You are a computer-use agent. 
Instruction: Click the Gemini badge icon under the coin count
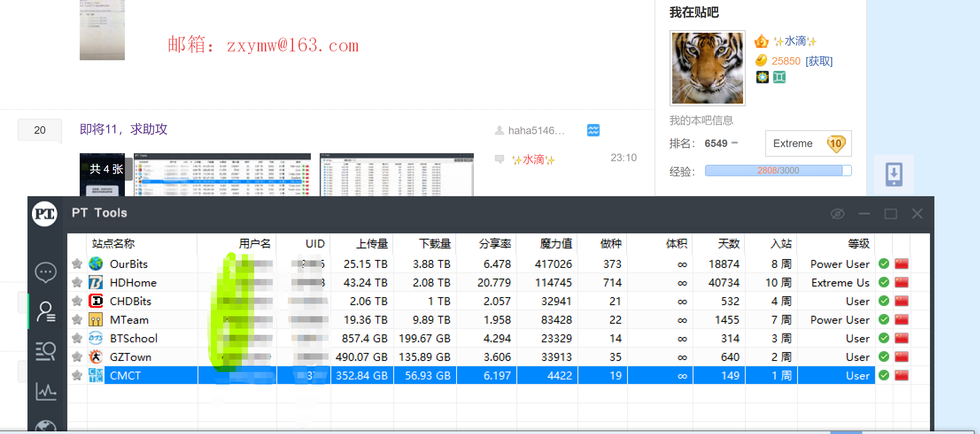coord(779,77)
